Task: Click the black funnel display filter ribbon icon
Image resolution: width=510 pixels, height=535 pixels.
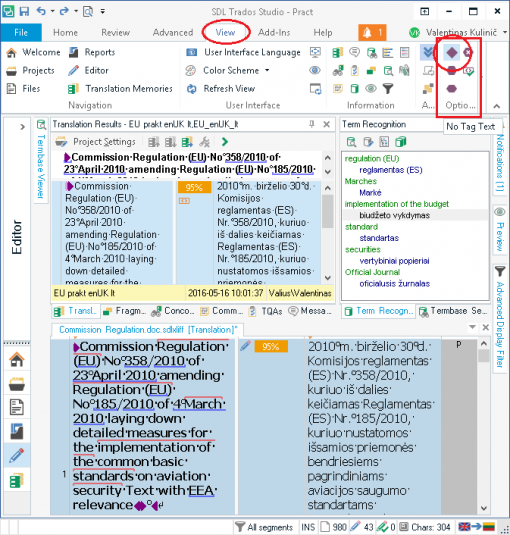Action: pos(388,89)
